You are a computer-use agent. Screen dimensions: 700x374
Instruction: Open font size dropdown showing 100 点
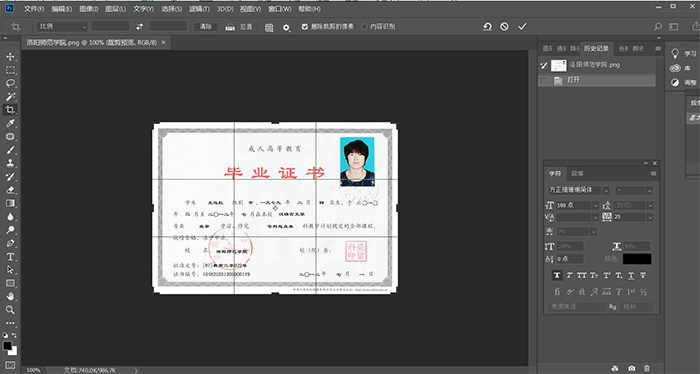tap(595, 205)
